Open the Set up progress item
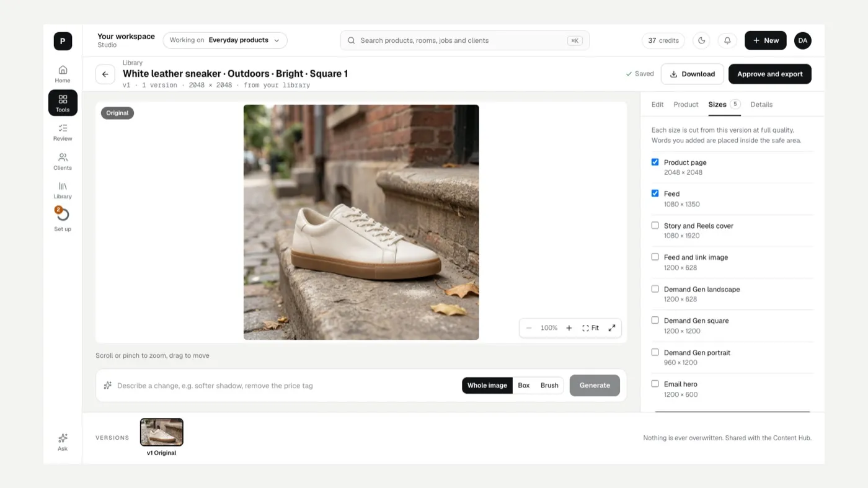 (x=63, y=220)
